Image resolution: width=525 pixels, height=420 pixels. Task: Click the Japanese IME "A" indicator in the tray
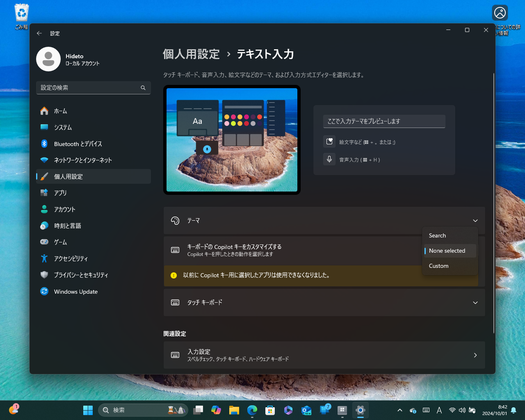pyautogui.click(x=439, y=410)
